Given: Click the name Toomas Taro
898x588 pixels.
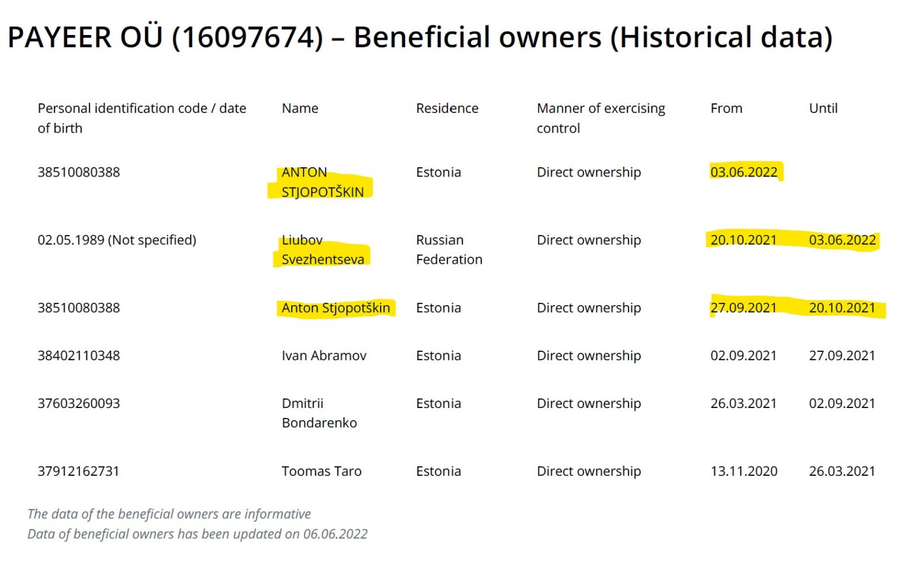Looking at the screenshot, I should coord(321,471).
